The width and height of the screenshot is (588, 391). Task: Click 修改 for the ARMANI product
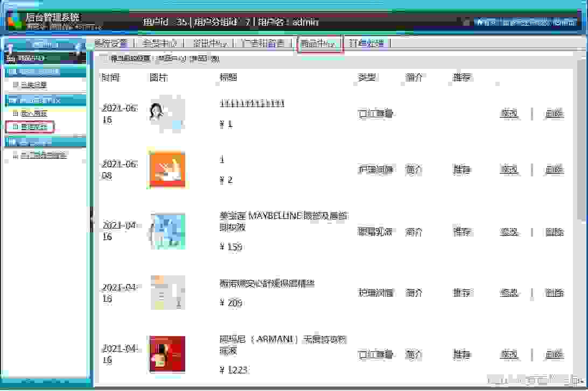pos(509,354)
